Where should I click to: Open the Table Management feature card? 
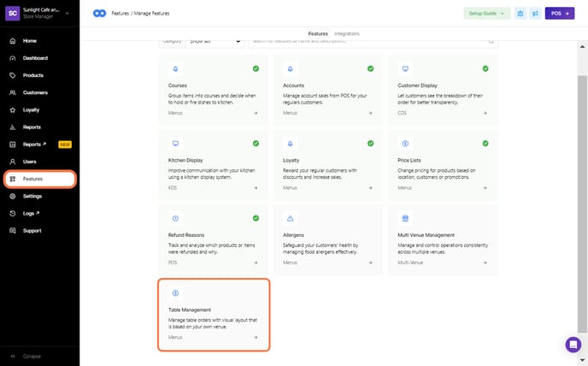(214, 315)
